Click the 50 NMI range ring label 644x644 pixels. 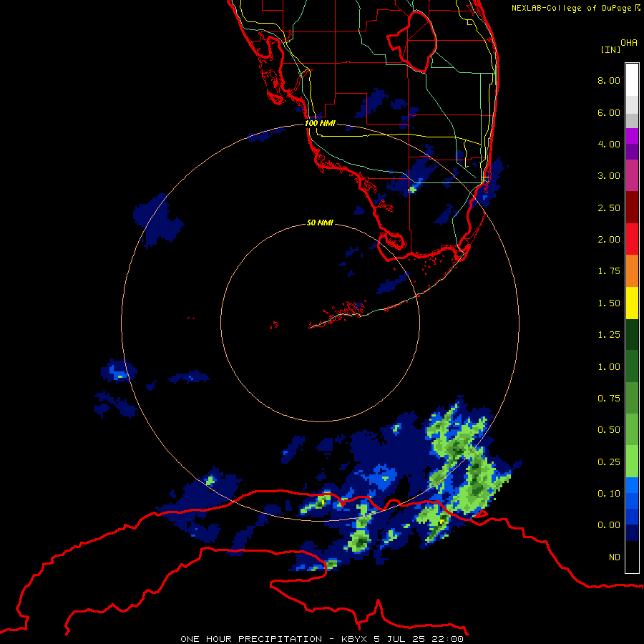coord(320,223)
